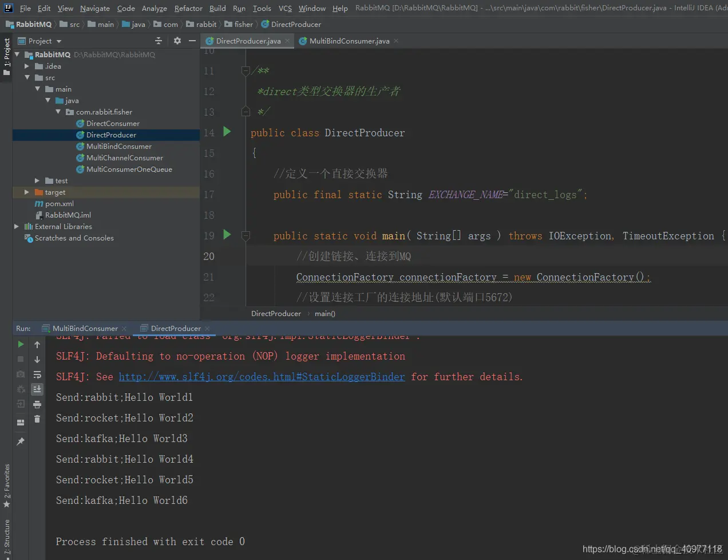728x560 pixels.
Task: Open the MultiChannelConsumer class in the tree
Action: [x=125, y=157]
